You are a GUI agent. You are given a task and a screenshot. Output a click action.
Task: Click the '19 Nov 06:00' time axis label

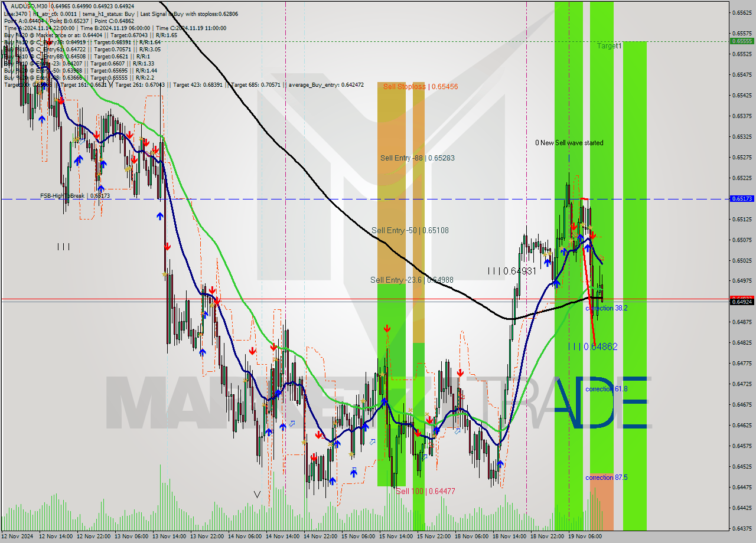pos(585,537)
